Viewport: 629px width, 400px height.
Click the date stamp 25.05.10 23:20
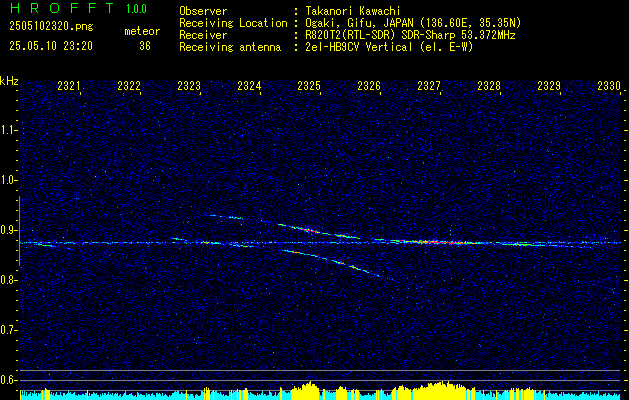pos(51,46)
